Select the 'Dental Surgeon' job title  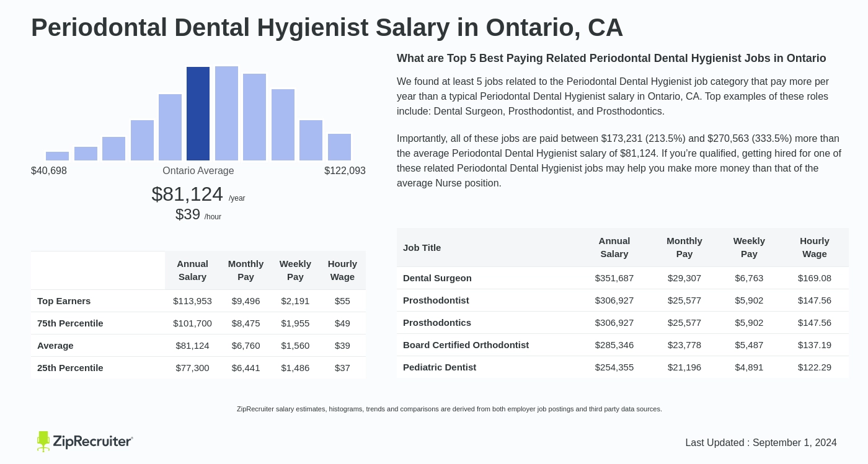pos(437,278)
